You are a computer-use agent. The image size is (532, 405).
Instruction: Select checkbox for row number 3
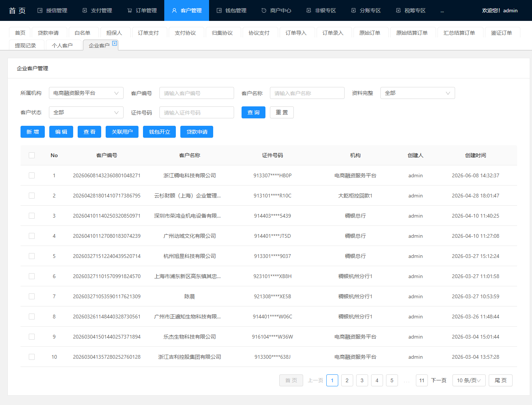32,216
